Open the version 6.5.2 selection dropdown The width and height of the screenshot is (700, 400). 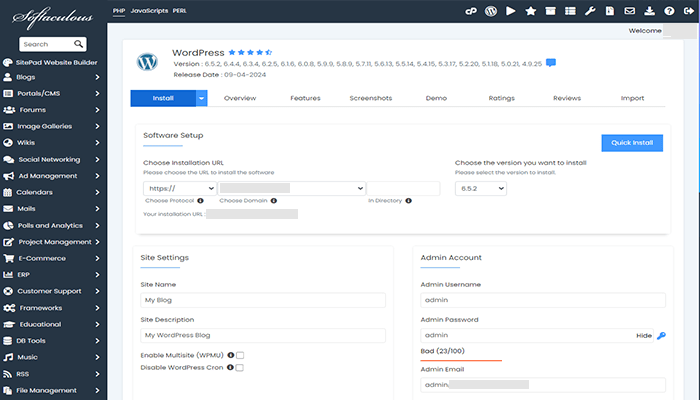pyautogui.click(x=480, y=188)
